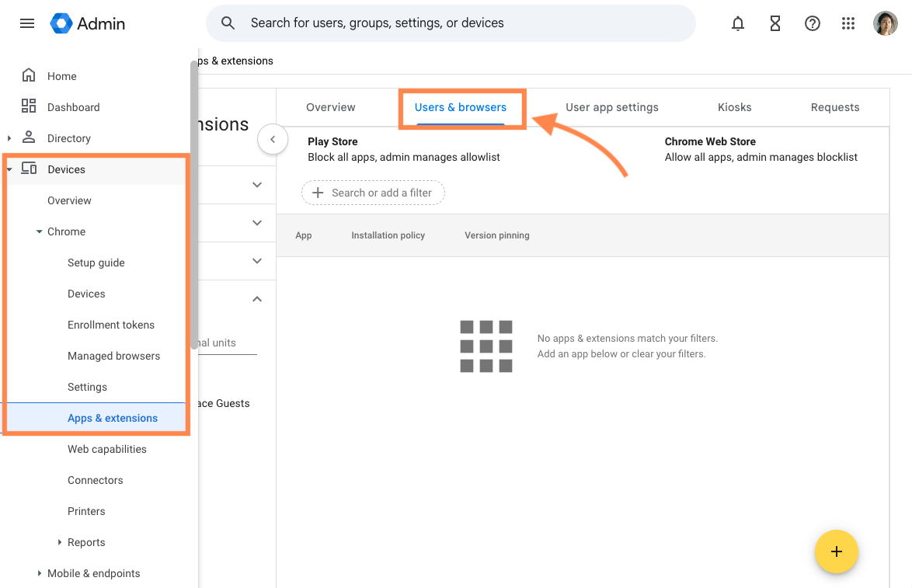The height and width of the screenshot is (588, 912).
Task: Click the search magnifier icon
Action: click(x=228, y=23)
